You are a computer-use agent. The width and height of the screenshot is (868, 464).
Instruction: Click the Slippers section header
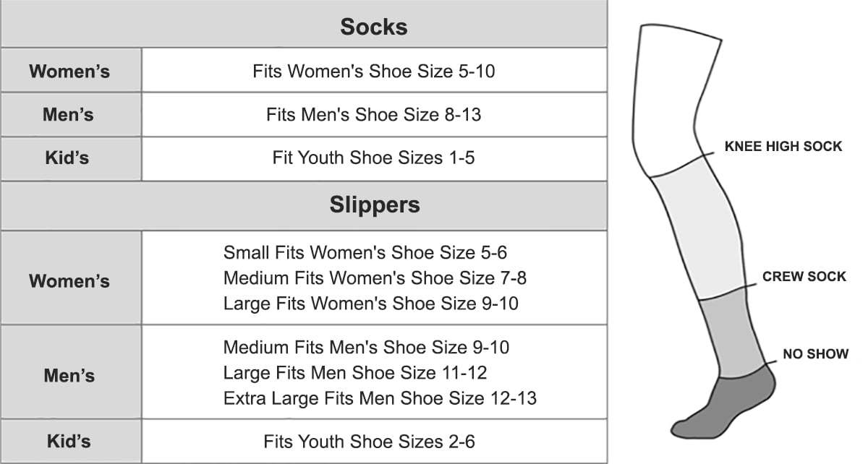374,205
